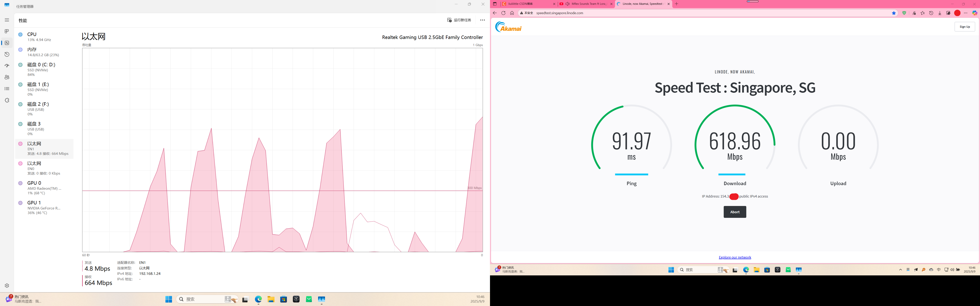Image resolution: width=980 pixels, height=306 pixels.
Task: Open Task Manager more options ellipsis
Action: (482, 20)
